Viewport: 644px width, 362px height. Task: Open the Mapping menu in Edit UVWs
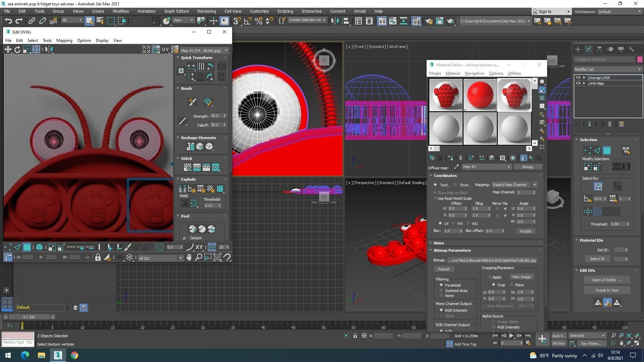tap(64, 41)
